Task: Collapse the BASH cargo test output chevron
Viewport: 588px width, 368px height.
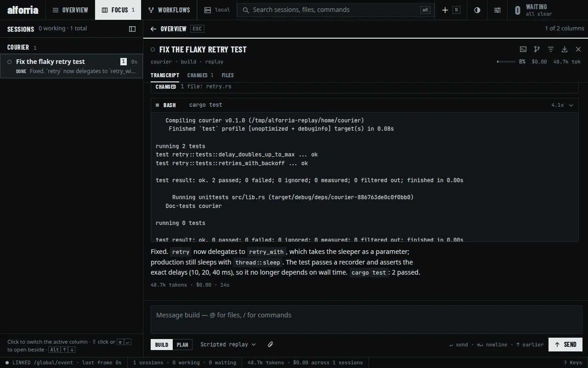Action: pyautogui.click(x=571, y=105)
